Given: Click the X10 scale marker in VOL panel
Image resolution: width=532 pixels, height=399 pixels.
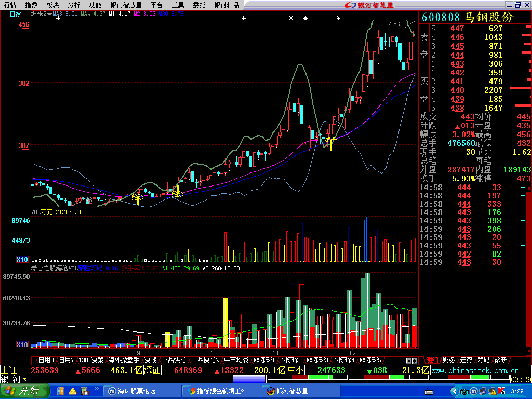Looking at the screenshot, I should (x=22, y=260).
